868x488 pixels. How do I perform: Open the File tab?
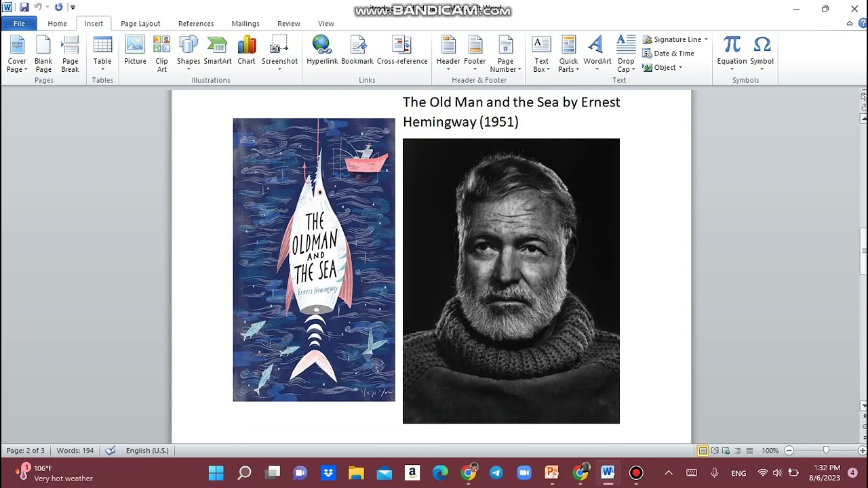point(19,24)
